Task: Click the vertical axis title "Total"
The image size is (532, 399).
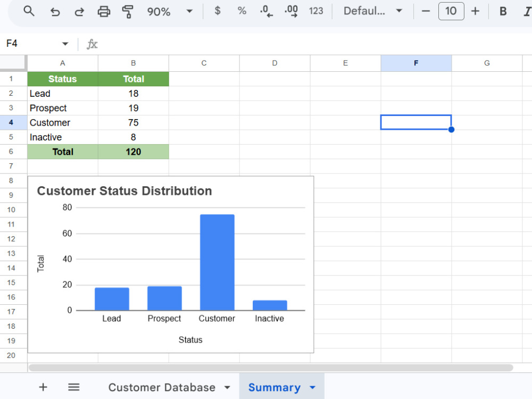Action: [x=40, y=264]
